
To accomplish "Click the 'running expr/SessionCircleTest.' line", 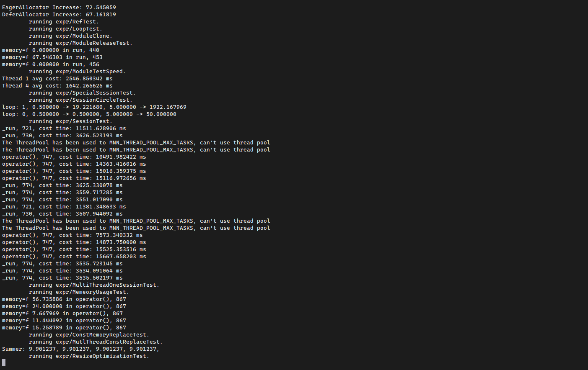I will [x=80, y=100].
